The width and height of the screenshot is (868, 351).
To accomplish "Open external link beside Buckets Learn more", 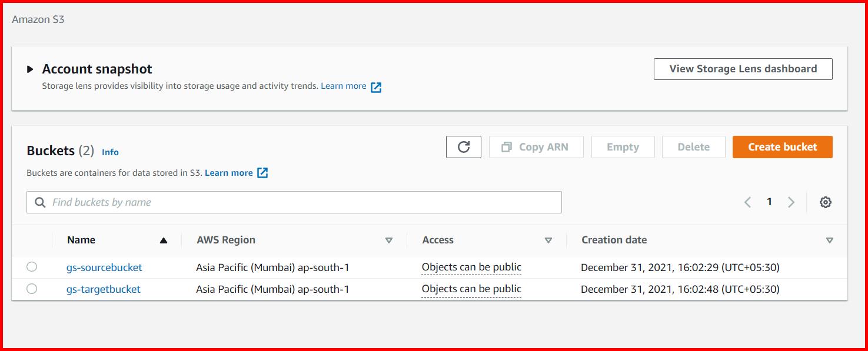I will point(261,172).
